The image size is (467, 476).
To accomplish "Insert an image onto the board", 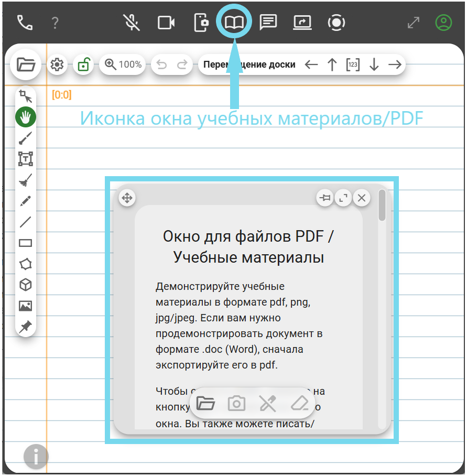I will 25,306.
